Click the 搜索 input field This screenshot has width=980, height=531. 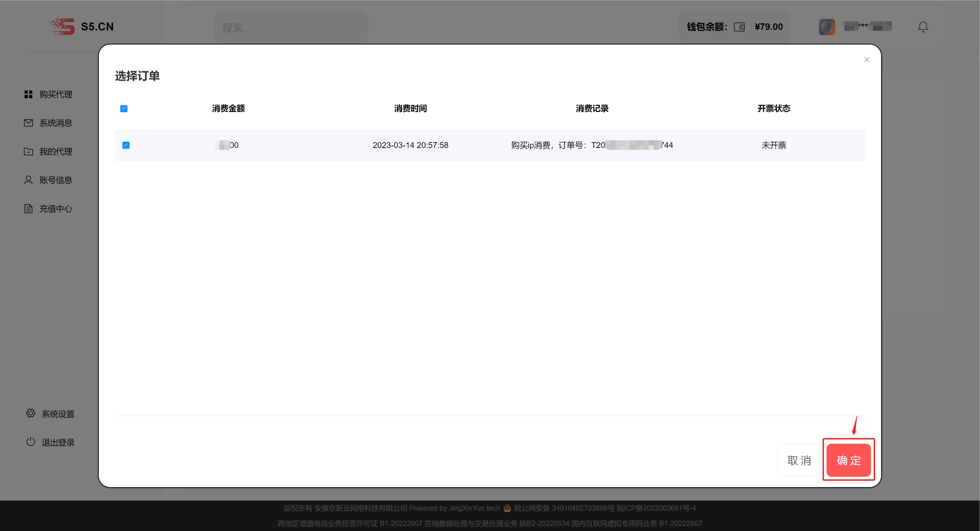click(x=291, y=27)
